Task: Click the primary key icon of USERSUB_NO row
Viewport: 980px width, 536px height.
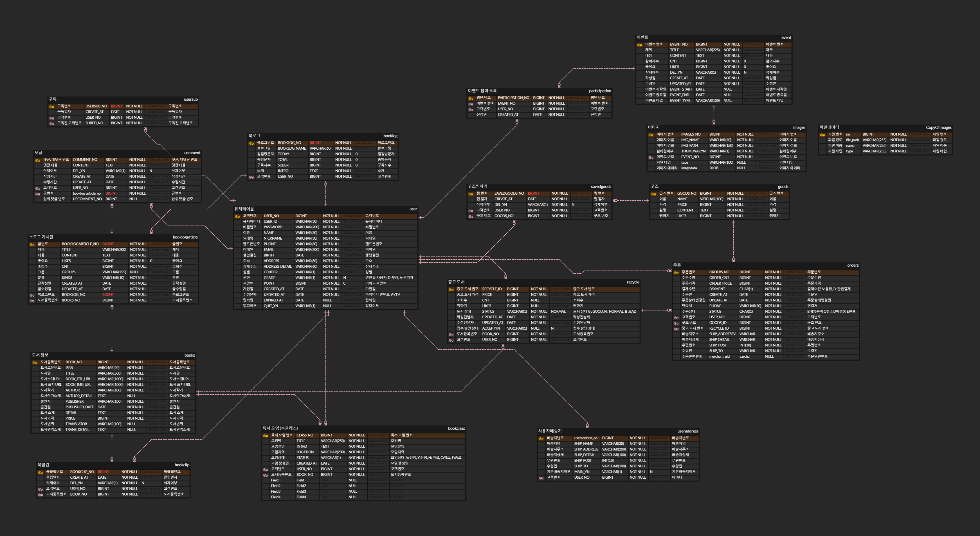Action: [52, 107]
